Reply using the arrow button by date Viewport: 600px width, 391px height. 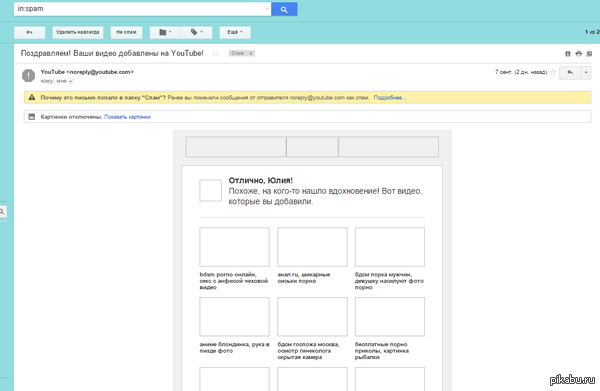pyautogui.click(x=570, y=73)
